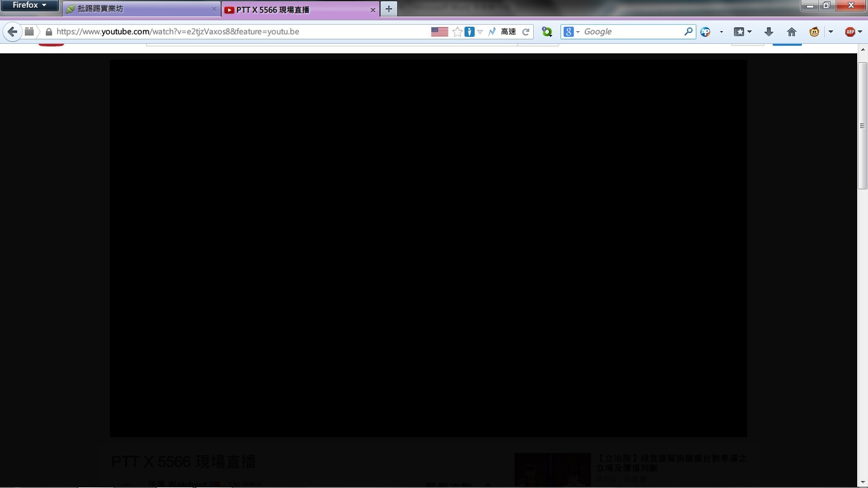
Task: Open the Adblock Plus ABP icon
Action: [x=850, y=32]
